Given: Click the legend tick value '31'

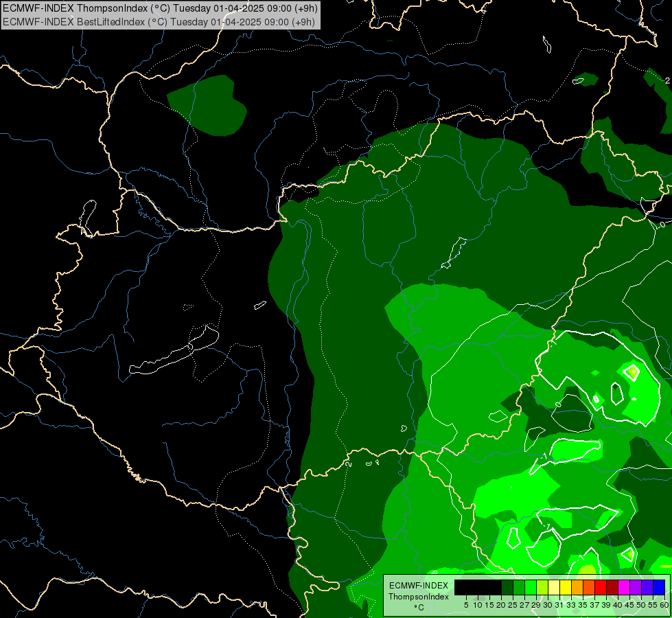Looking at the screenshot, I should tap(559, 605).
